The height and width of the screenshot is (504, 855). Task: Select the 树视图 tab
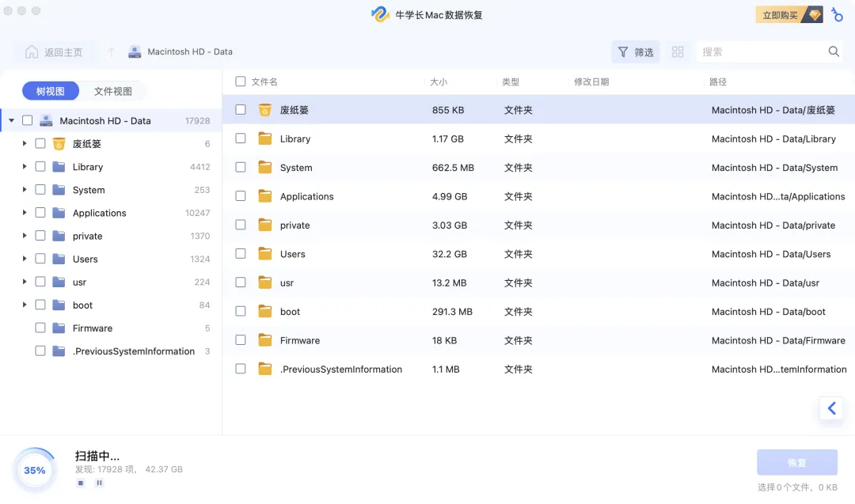click(51, 91)
